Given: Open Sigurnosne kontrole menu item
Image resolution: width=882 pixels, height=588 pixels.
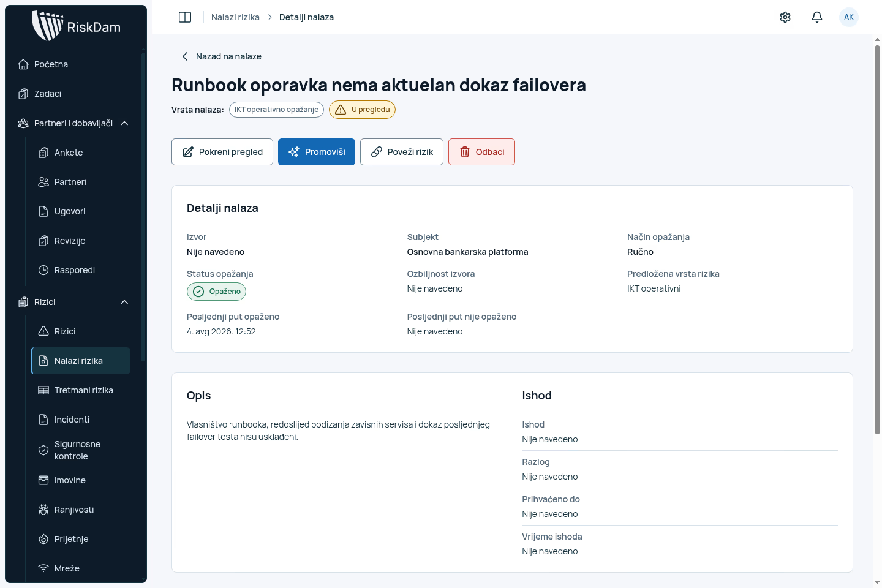Looking at the screenshot, I should [80, 450].
